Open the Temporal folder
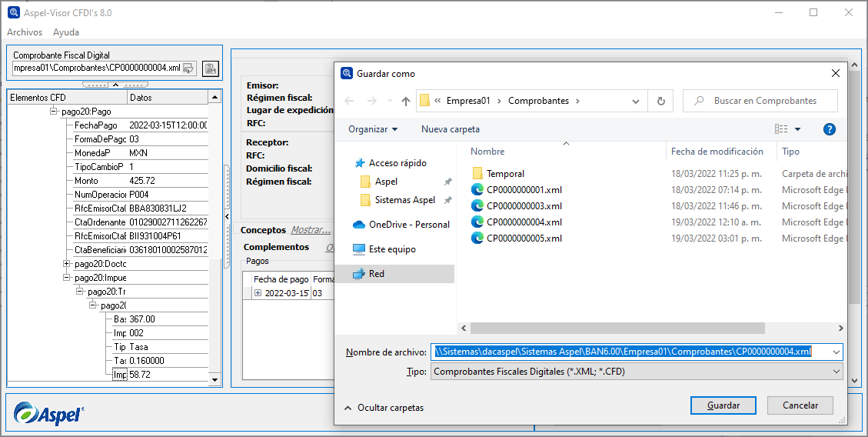868x437 pixels. click(505, 174)
